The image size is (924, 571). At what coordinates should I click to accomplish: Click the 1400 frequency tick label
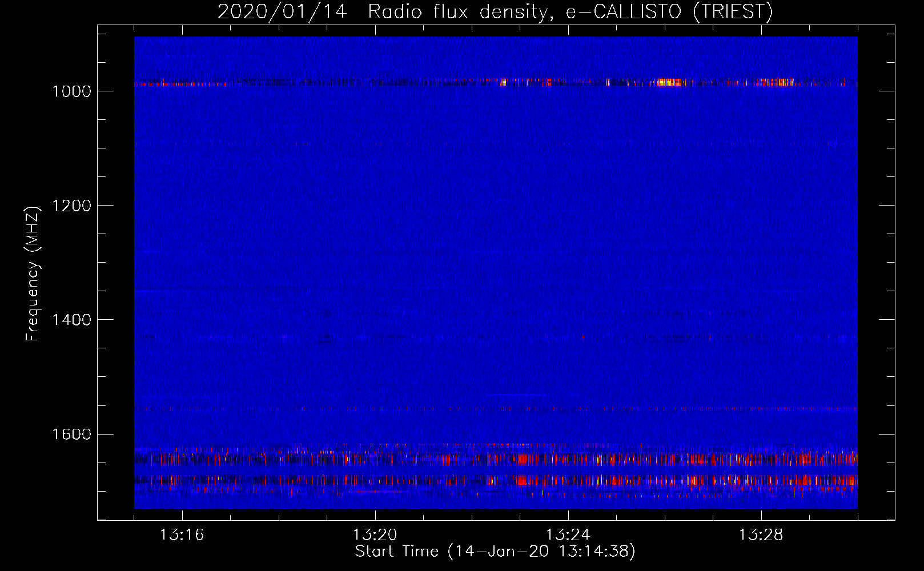pos(71,320)
